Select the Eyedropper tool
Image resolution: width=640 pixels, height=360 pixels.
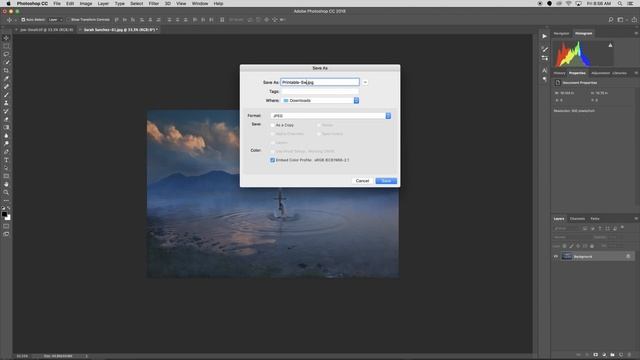click(x=6, y=79)
